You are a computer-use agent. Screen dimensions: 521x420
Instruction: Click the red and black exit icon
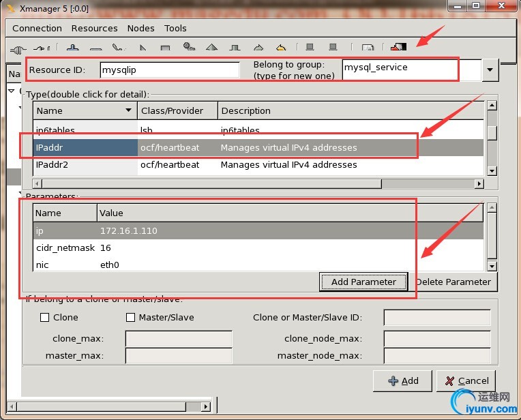(398, 47)
